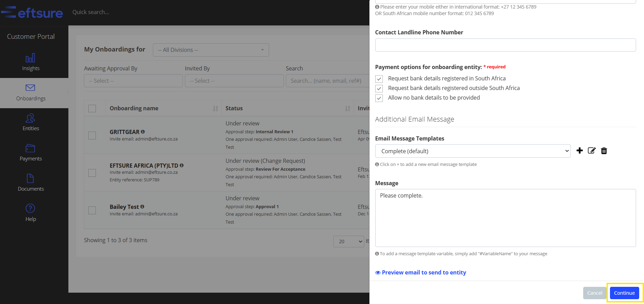The width and height of the screenshot is (644, 304).
Task: Open Documents in the sidebar
Action: pos(31,182)
